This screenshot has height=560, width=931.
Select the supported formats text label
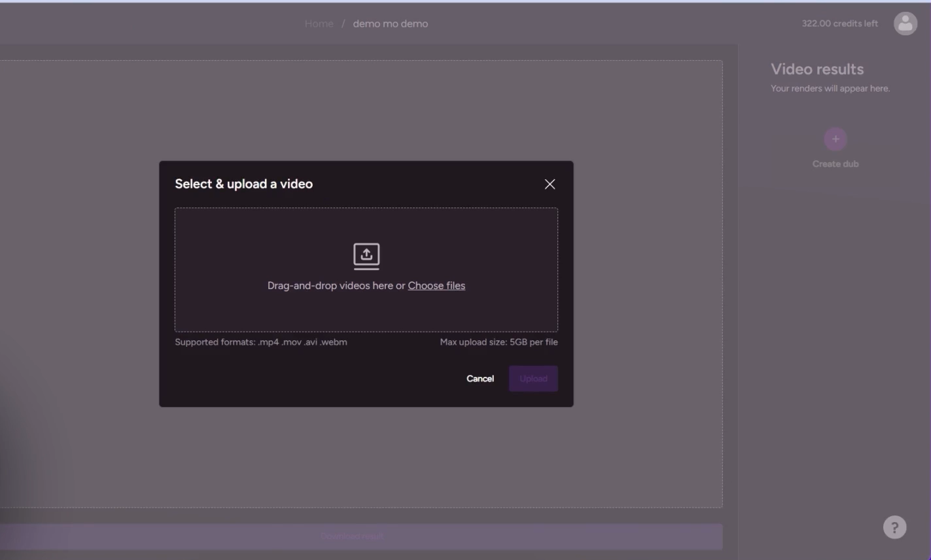[261, 341]
